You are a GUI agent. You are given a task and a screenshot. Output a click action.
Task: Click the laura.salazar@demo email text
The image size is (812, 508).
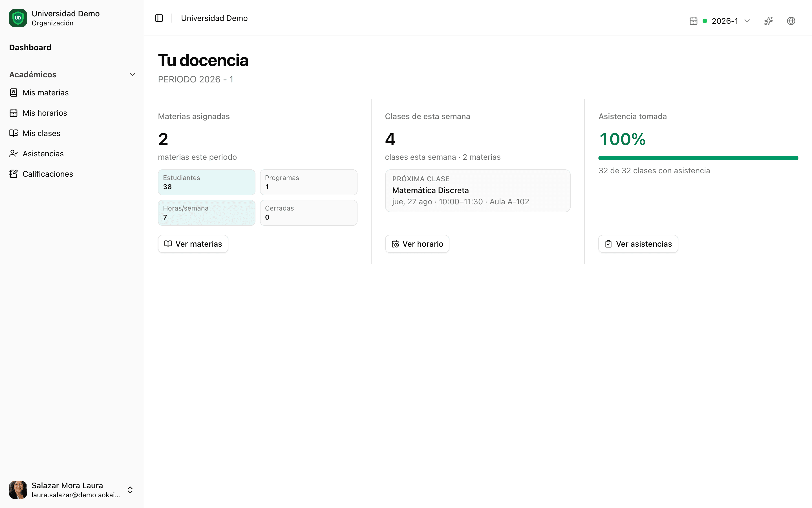pos(76,495)
